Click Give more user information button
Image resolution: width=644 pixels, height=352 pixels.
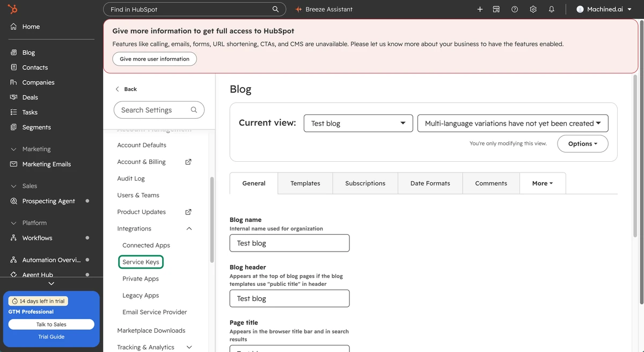click(x=155, y=59)
